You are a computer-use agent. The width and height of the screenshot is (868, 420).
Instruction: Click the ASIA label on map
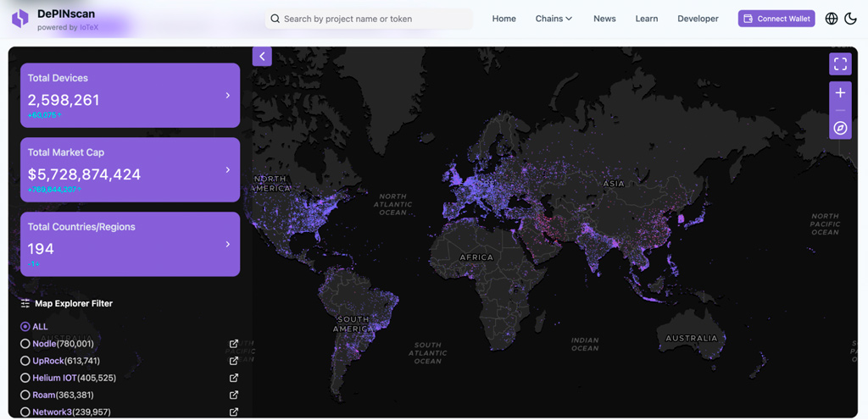point(614,184)
